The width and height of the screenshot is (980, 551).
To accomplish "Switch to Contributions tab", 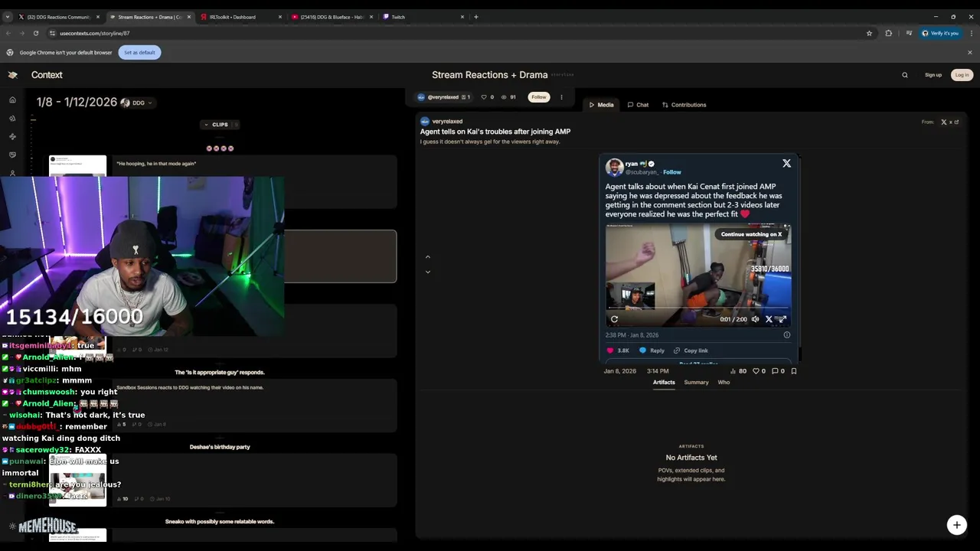I will point(684,105).
